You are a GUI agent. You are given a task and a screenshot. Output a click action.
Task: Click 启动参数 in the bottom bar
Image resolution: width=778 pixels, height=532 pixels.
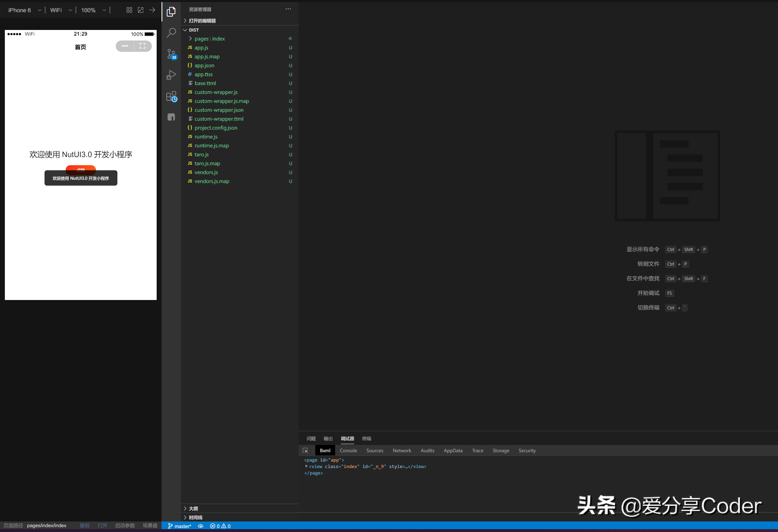pyautogui.click(x=125, y=526)
